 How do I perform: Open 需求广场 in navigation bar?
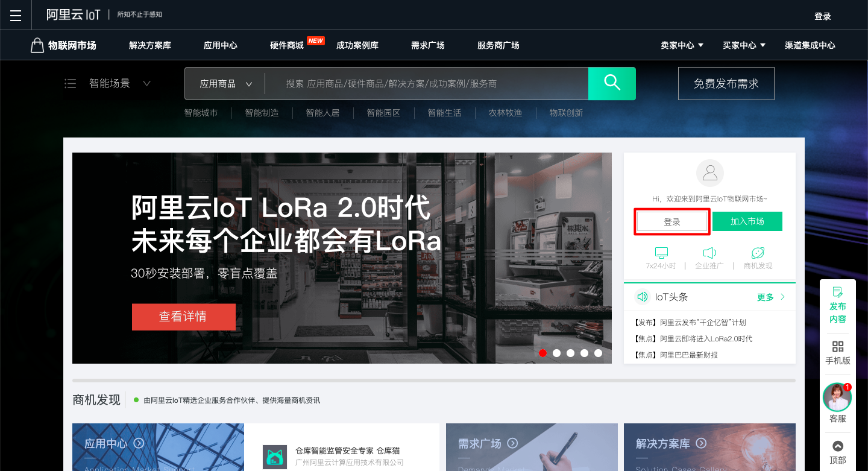click(428, 45)
